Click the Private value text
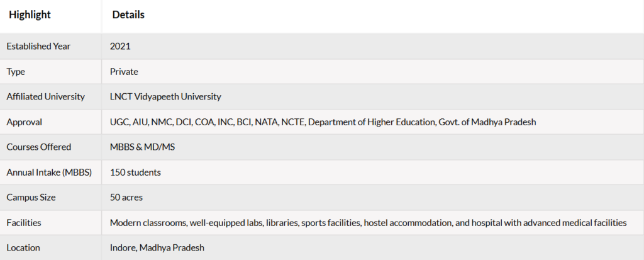 pos(124,72)
